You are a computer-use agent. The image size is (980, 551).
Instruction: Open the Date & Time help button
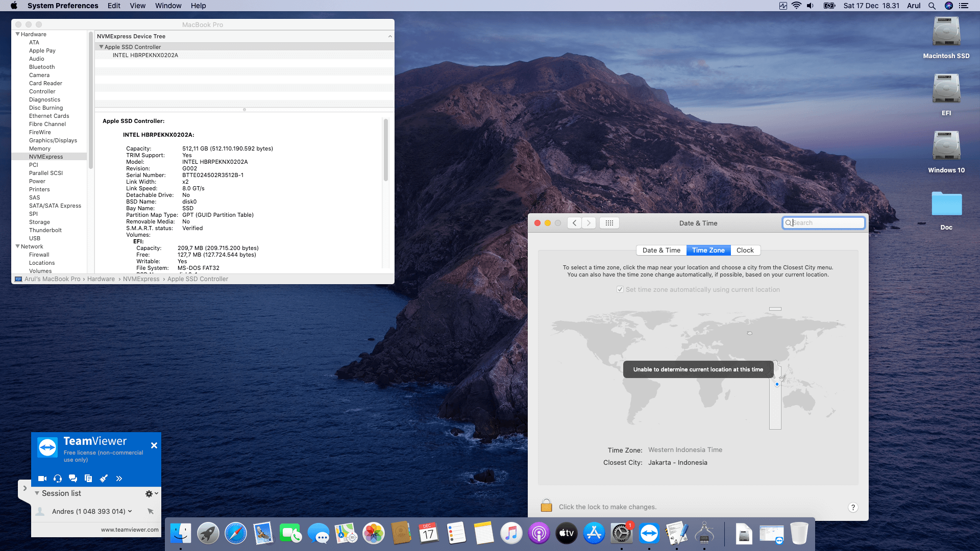(x=852, y=507)
